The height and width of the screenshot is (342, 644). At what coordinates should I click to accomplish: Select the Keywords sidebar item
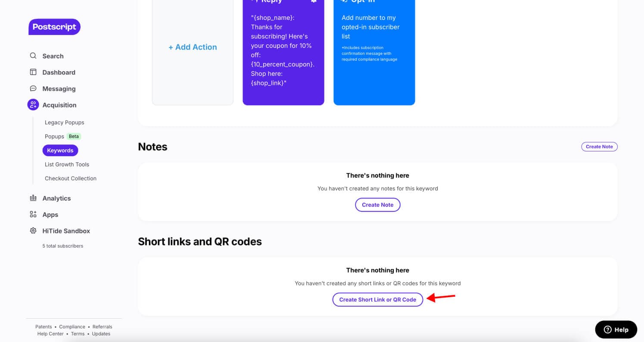coord(60,151)
